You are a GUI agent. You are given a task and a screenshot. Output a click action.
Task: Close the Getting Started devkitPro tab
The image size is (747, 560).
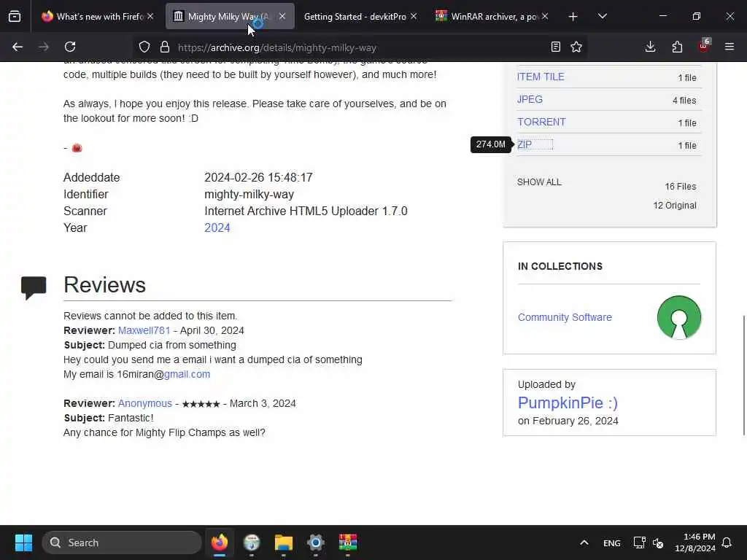click(414, 16)
